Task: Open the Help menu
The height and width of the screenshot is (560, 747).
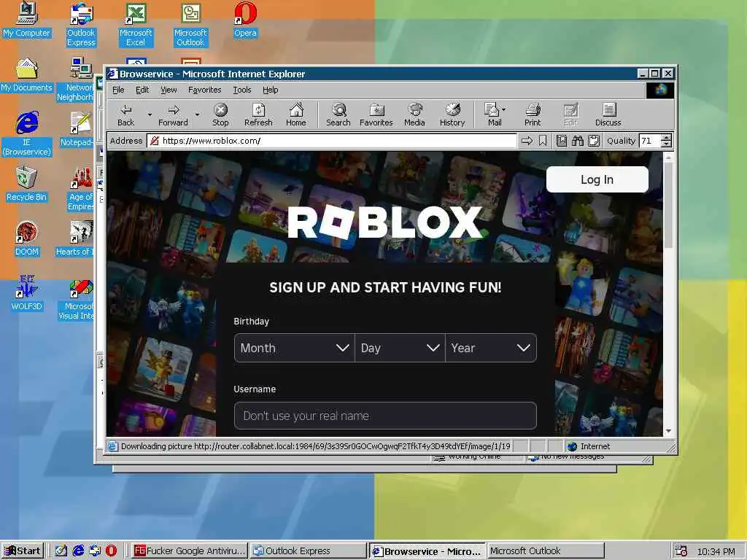Action: [270, 90]
